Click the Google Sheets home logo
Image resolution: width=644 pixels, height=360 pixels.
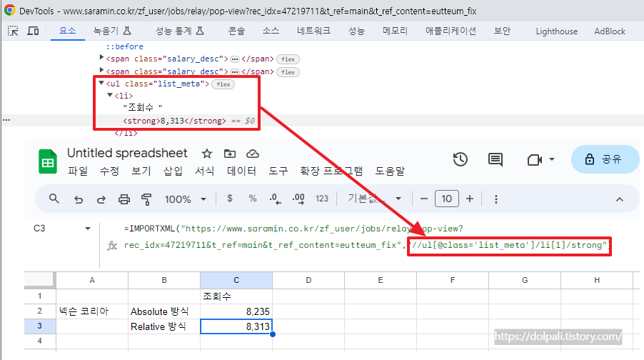(x=48, y=161)
